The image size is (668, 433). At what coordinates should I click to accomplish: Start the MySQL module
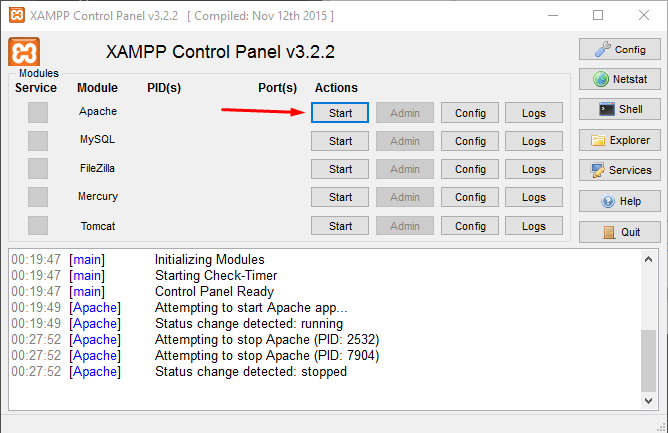[340, 141]
